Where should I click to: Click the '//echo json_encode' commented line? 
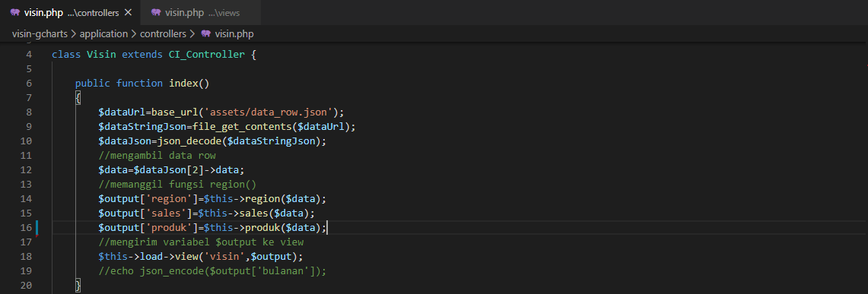(212, 270)
